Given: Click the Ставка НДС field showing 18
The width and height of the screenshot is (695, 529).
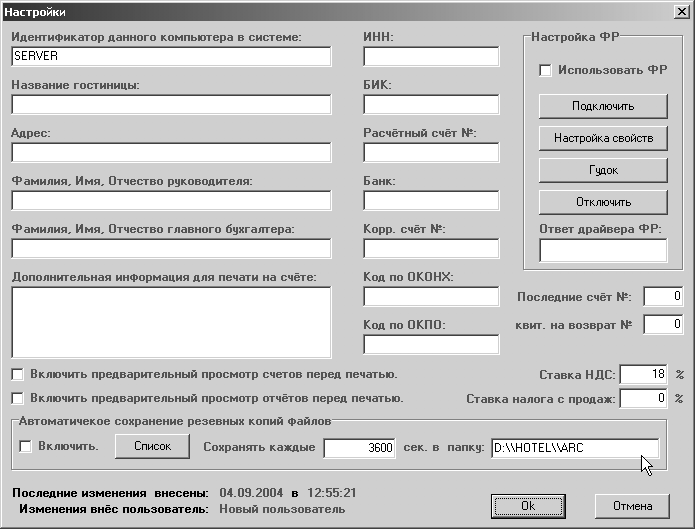Looking at the screenshot, I should [643, 374].
